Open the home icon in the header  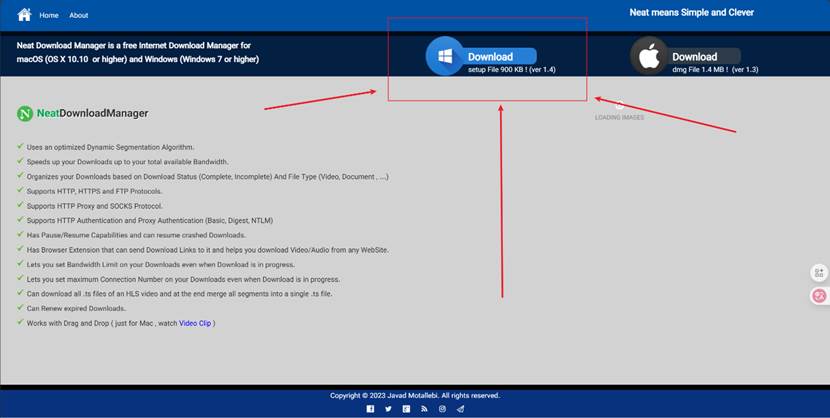(x=24, y=14)
